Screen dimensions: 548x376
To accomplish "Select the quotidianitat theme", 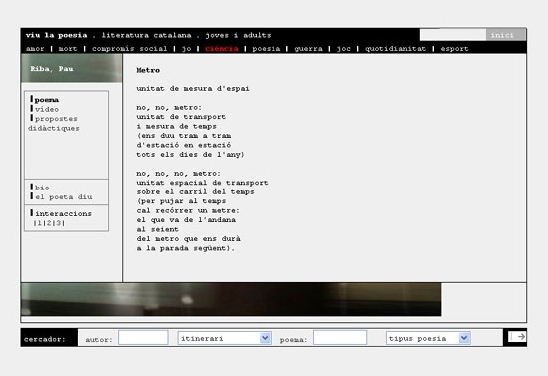I will [x=395, y=49].
